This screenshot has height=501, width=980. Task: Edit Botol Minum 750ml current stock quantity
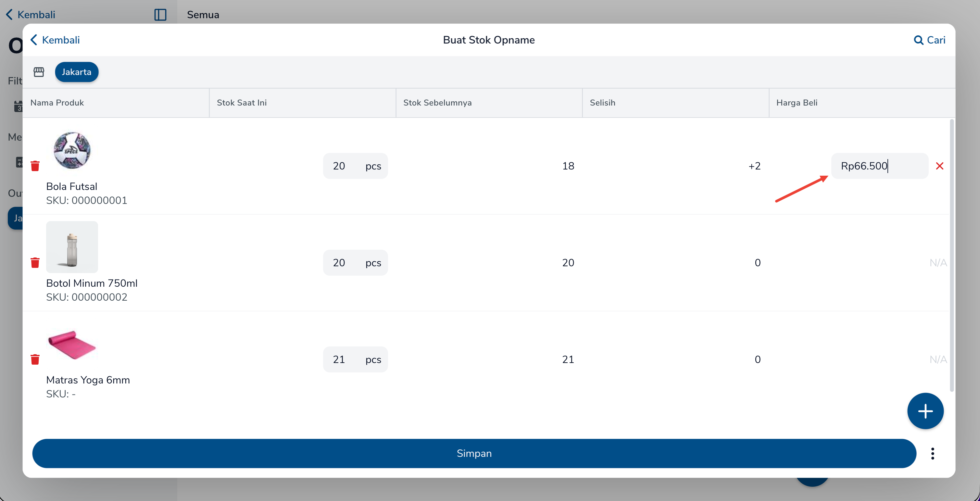click(x=355, y=262)
